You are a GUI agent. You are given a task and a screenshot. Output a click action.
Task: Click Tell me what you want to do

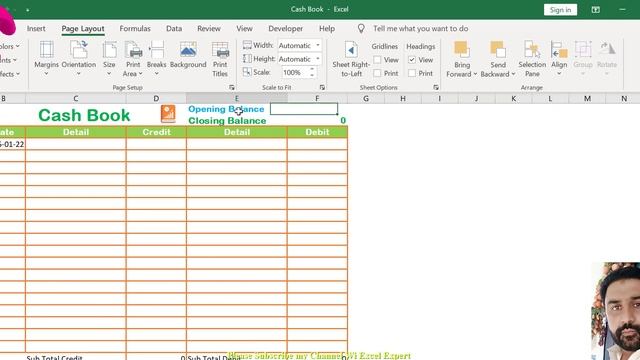(420, 29)
